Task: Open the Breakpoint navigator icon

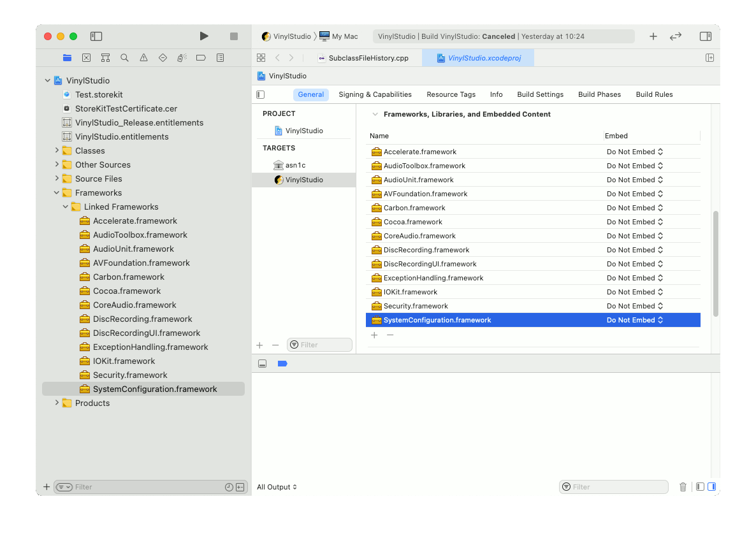Action: [x=201, y=58]
